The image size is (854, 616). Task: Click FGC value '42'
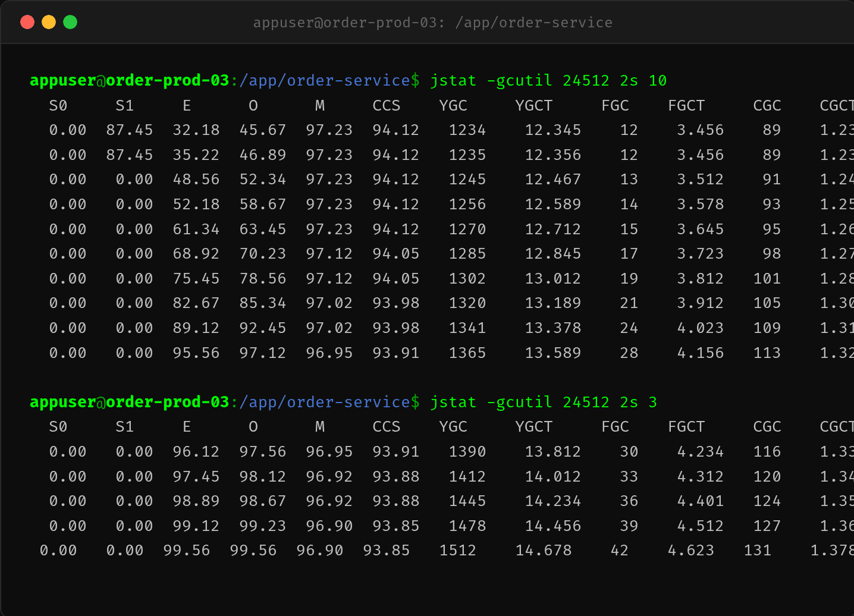coord(620,550)
